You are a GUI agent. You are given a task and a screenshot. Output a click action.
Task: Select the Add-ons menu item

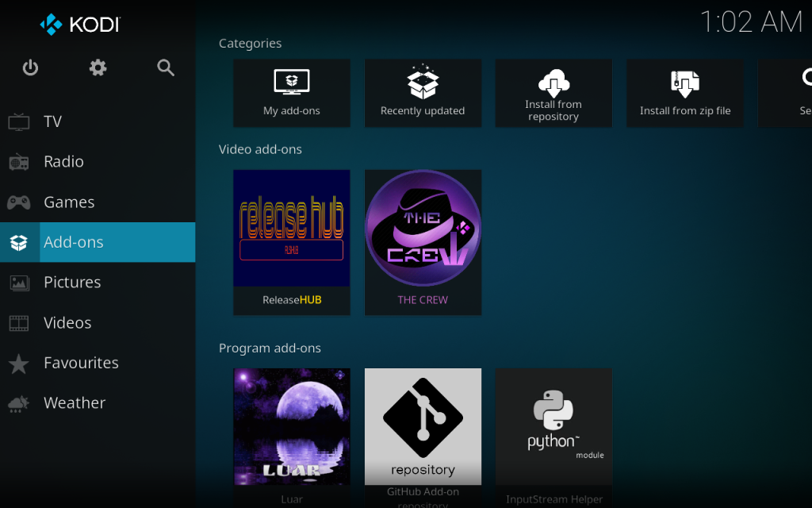(73, 242)
